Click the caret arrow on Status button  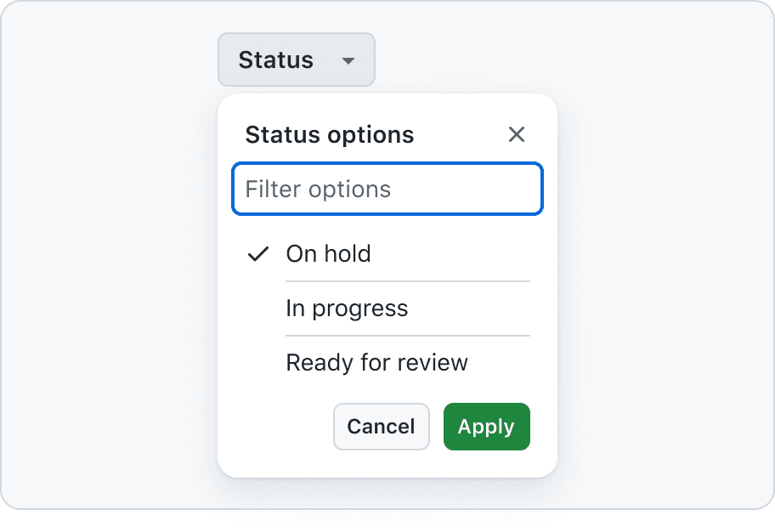[348, 61]
